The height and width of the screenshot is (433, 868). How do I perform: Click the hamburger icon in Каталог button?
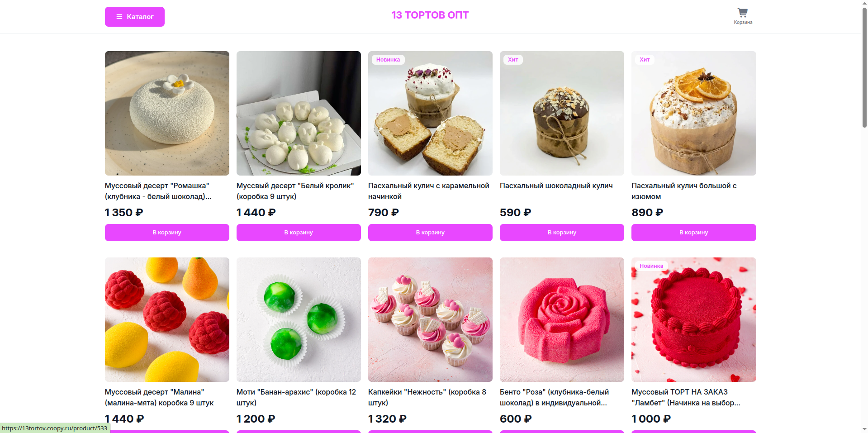coord(119,17)
